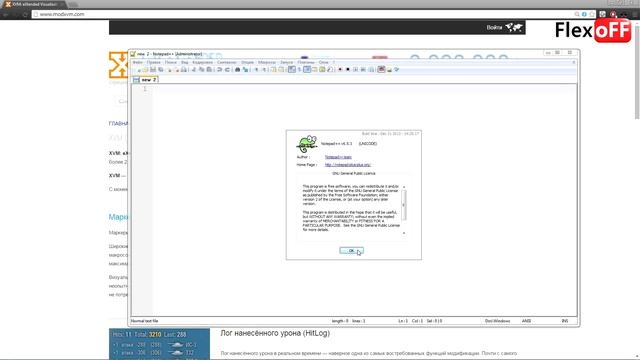The image size is (640, 360).
Task: Click the Close document toolbar icon
Action: (x=169, y=70)
